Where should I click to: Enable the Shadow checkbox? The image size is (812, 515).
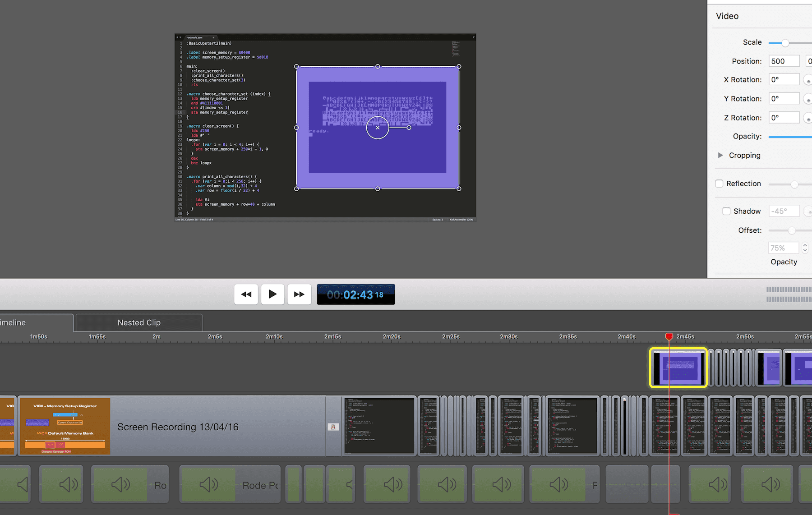(x=726, y=211)
